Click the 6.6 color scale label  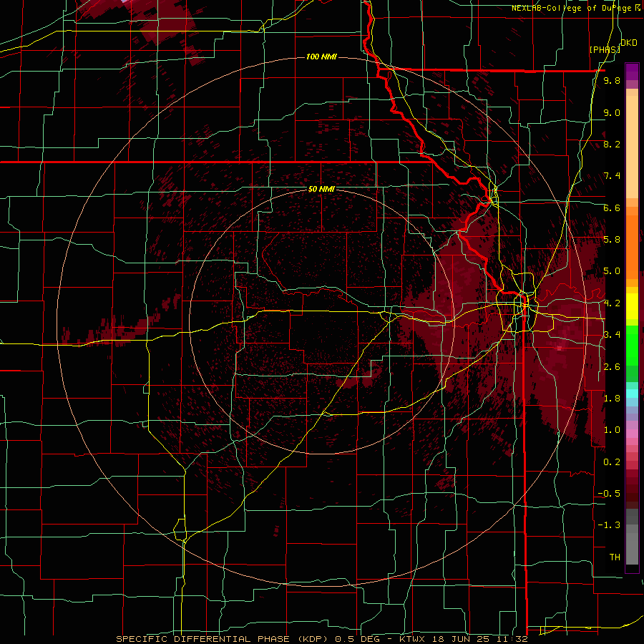tap(612, 208)
